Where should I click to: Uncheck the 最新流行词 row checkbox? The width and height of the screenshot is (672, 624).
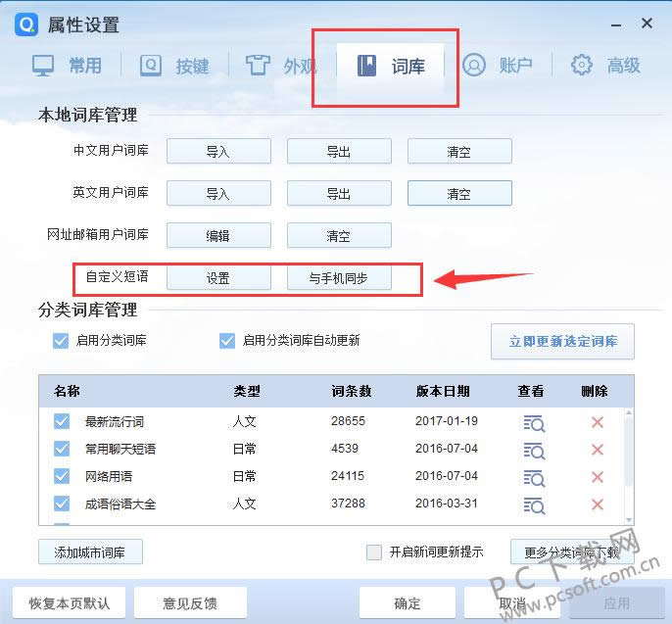click(62, 422)
